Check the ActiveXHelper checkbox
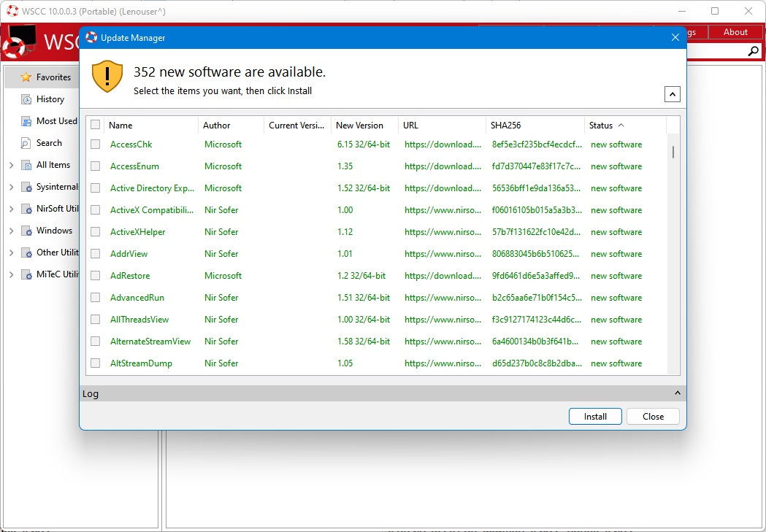This screenshot has height=532, width=766. click(95, 232)
